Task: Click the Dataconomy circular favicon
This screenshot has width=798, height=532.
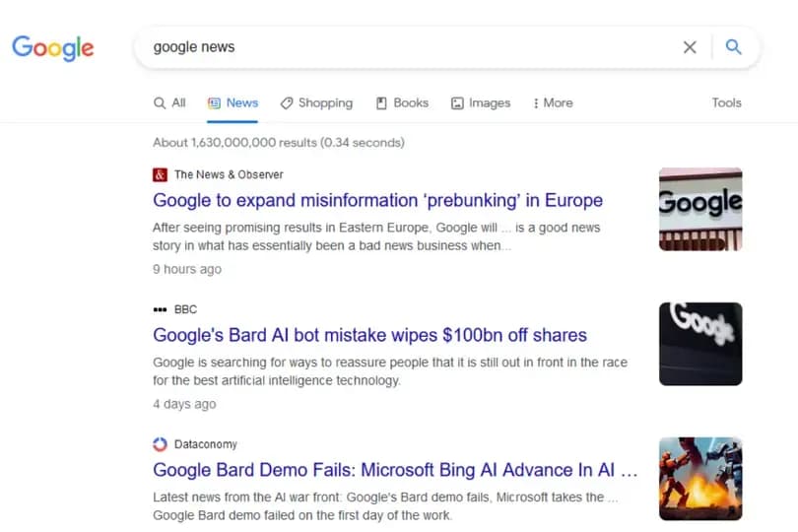Action: coord(160,444)
